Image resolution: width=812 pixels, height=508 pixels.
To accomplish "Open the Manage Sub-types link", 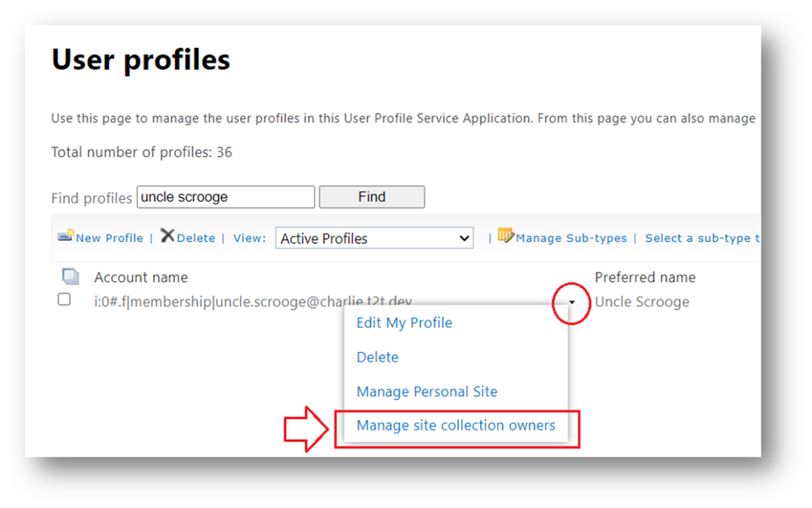I will [x=571, y=238].
